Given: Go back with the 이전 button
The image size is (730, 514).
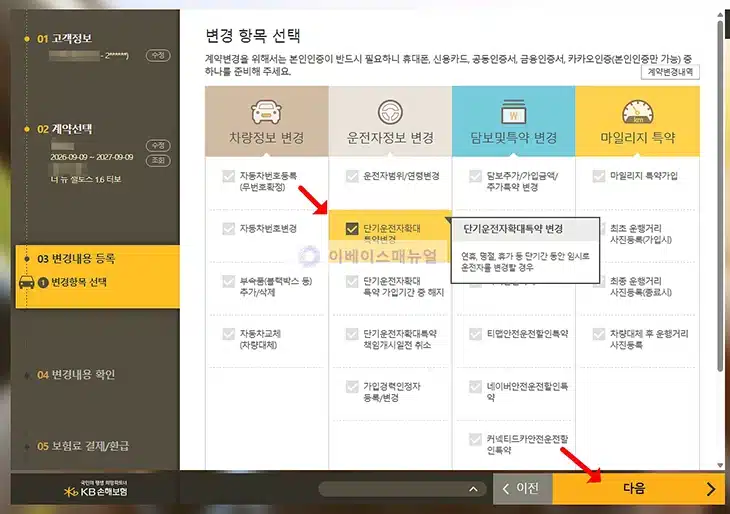Looking at the screenshot, I should pyautogui.click(x=522, y=488).
